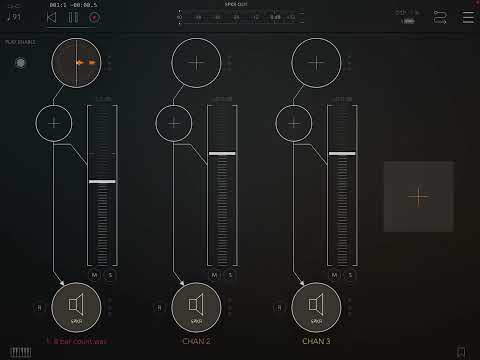Tap the dots handle beside CHAN 3 speaker output

(x=350, y=307)
